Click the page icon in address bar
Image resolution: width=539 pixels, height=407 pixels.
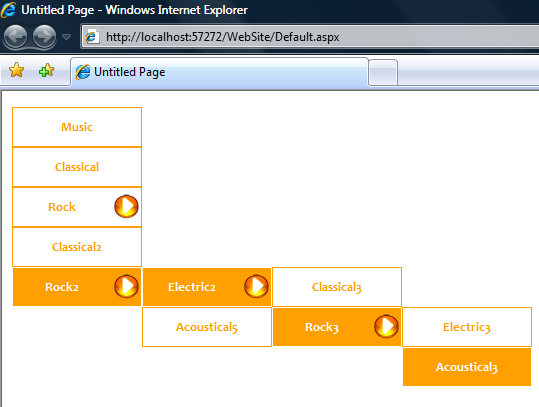pyautogui.click(x=92, y=36)
